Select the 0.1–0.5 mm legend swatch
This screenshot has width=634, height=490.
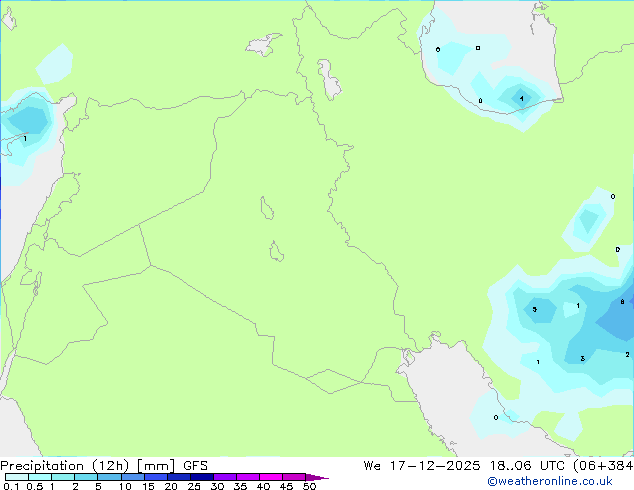17,477
